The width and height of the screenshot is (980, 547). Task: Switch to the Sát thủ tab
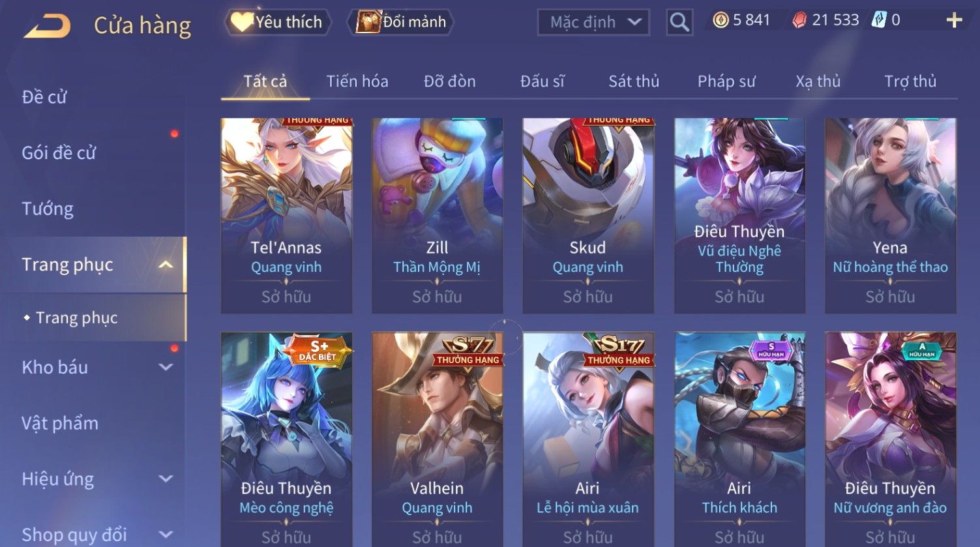[634, 81]
